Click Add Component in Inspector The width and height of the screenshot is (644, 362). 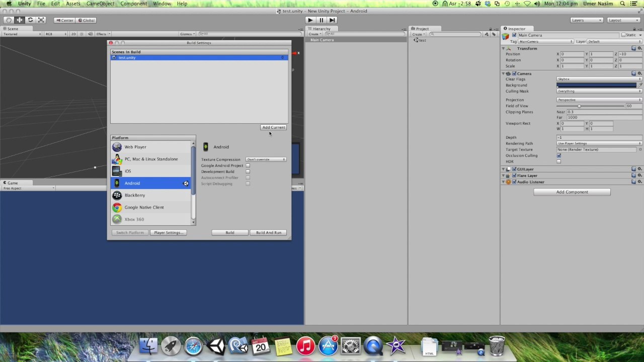[572, 192]
